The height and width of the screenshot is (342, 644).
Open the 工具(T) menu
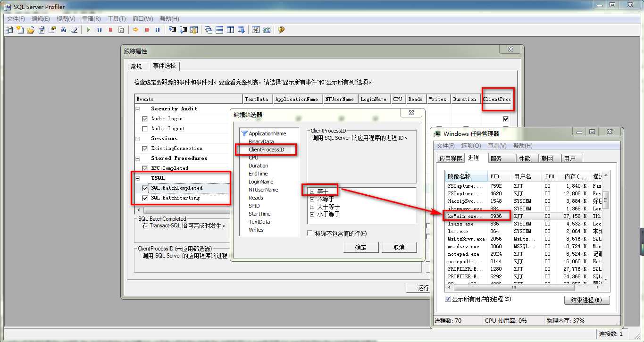click(117, 19)
